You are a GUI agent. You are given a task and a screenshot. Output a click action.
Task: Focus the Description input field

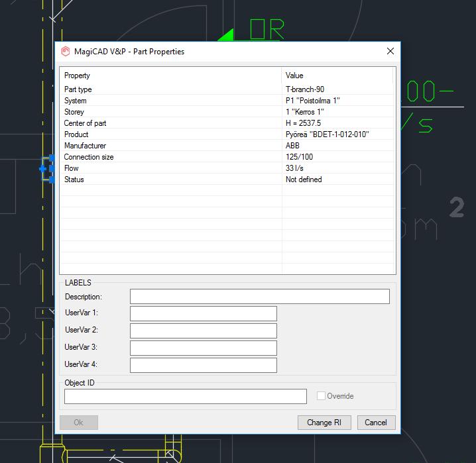coord(260,296)
